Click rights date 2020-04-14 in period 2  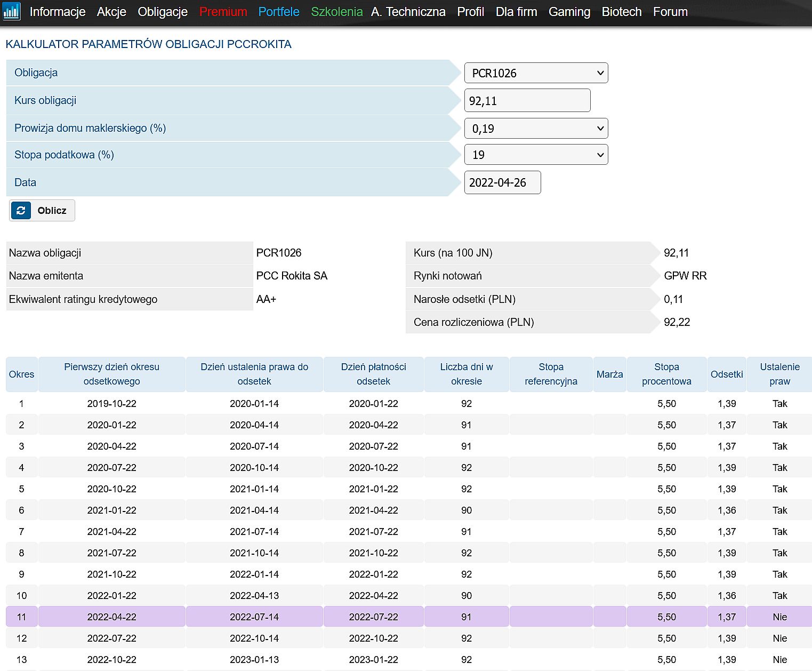(254, 425)
